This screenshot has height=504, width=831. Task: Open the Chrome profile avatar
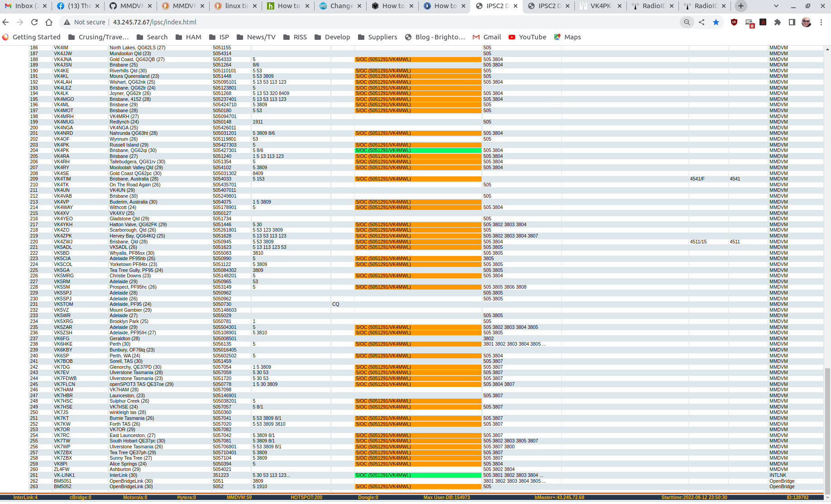point(807,22)
